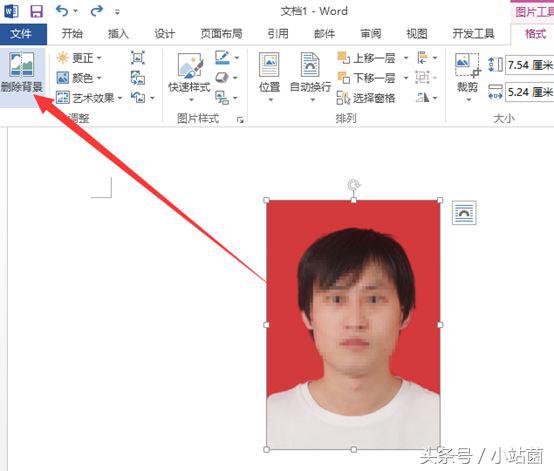Image resolution: width=554 pixels, height=471 pixels.
Task: Open the Quick Styles (快速样式) gallery
Action: [190, 77]
